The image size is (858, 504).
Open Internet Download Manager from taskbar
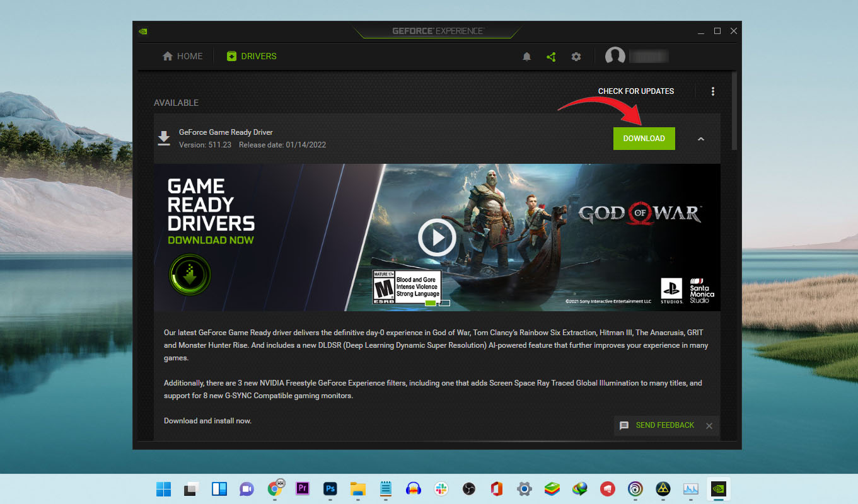[x=579, y=489]
